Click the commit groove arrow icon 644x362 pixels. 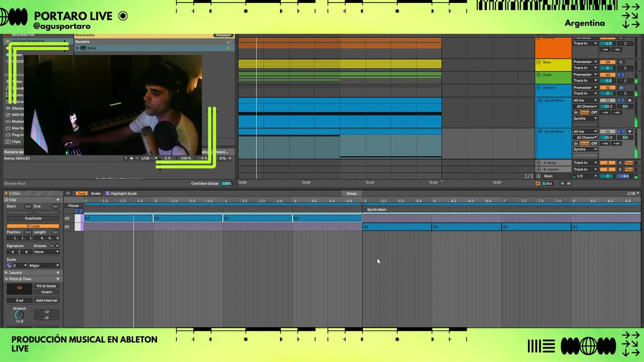[x=57, y=246]
